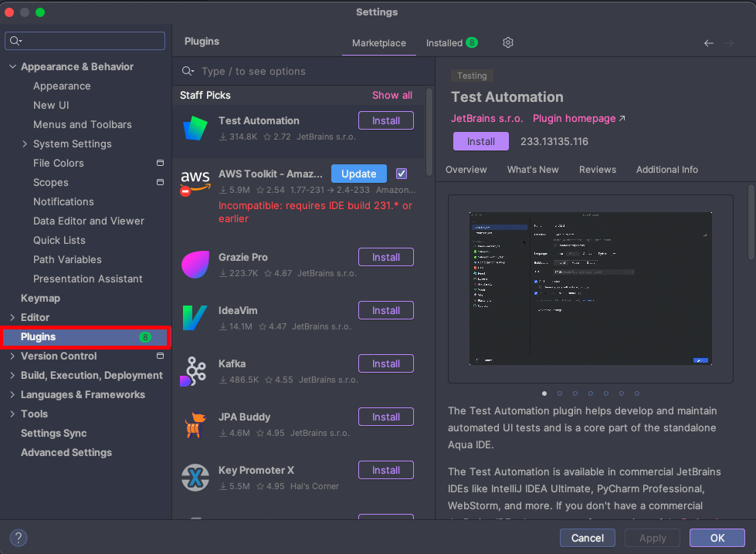
Task: Install the Key Promoter X plugin
Action: pyautogui.click(x=385, y=470)
